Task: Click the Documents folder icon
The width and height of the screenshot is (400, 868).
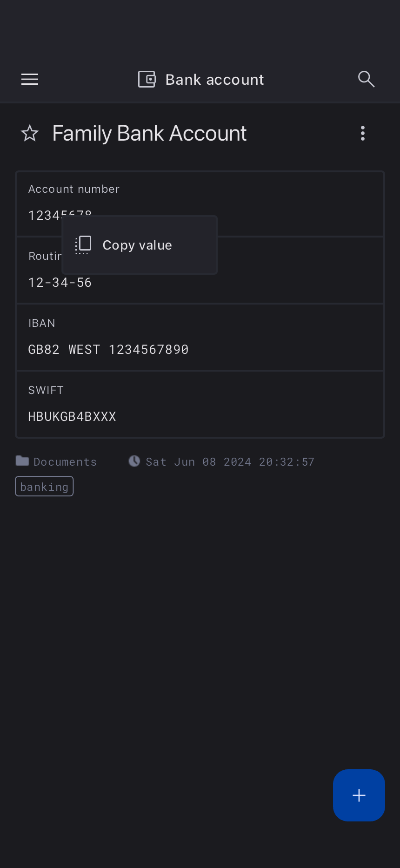Action: tap(22, 461)
